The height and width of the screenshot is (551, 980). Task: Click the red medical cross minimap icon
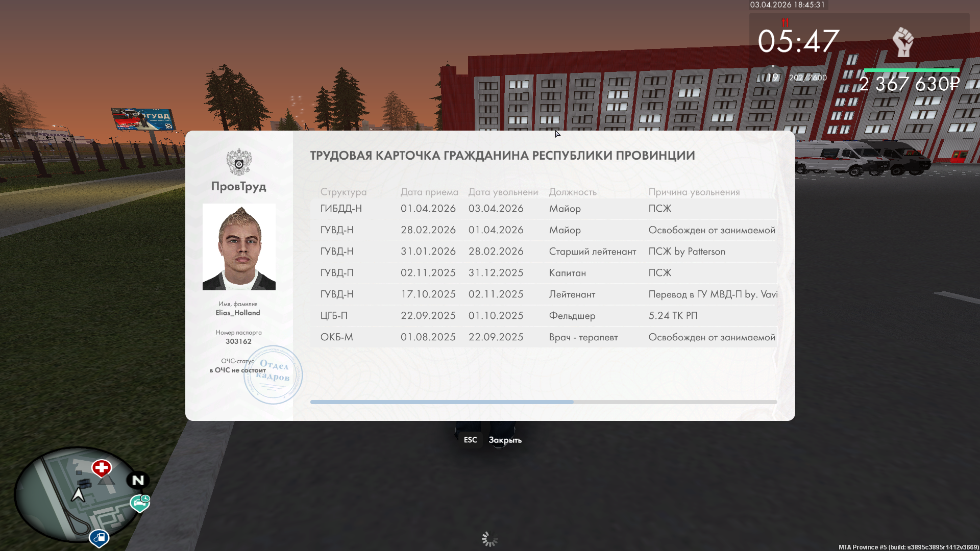coord(102,467)
